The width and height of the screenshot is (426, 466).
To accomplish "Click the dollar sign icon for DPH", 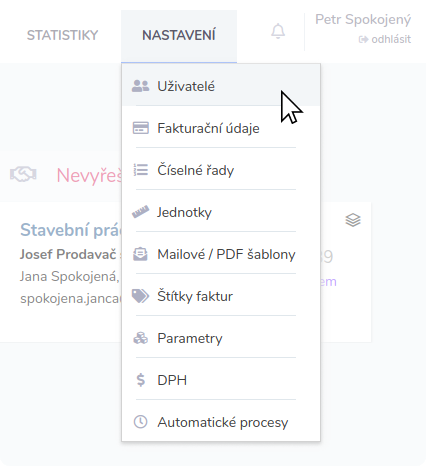I will click(x=141, y=380).
